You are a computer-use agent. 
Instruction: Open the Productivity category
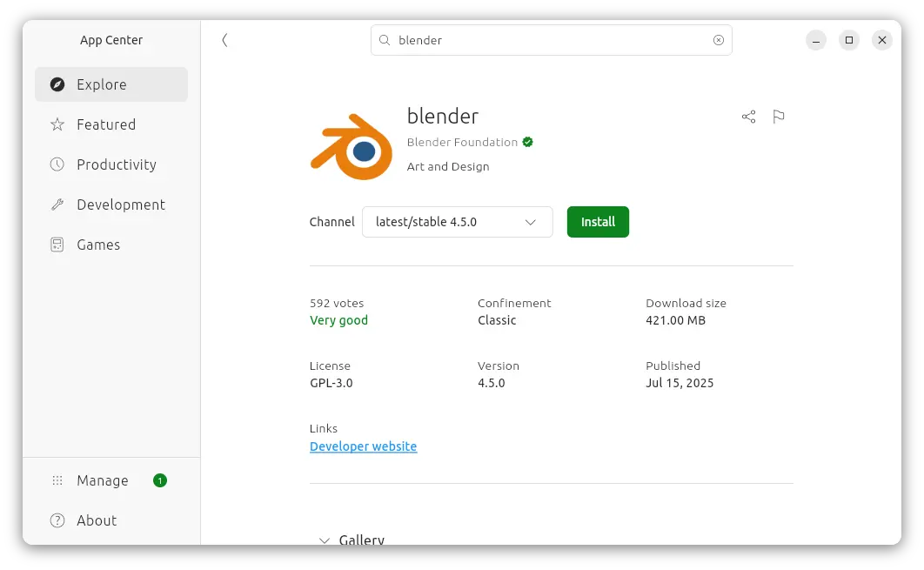pyautogui.click(x=111, y=164)
